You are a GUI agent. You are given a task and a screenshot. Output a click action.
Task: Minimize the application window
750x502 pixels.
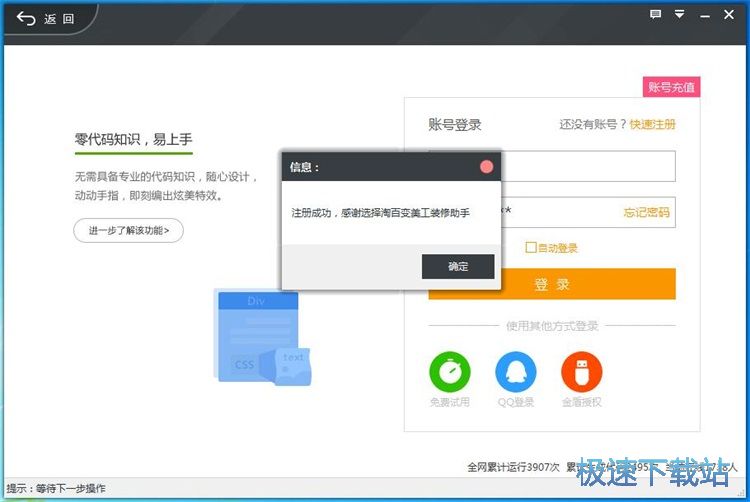click(x=705, y=16)
